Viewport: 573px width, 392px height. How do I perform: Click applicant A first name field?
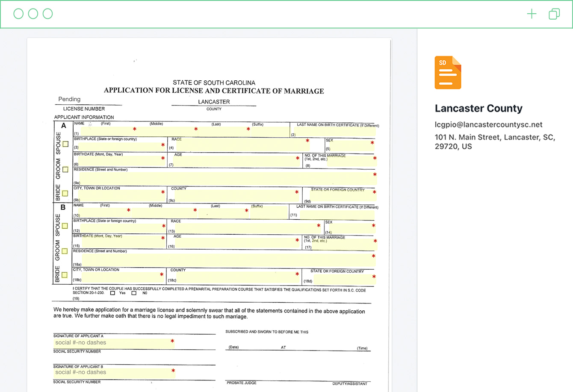(107, 130)
